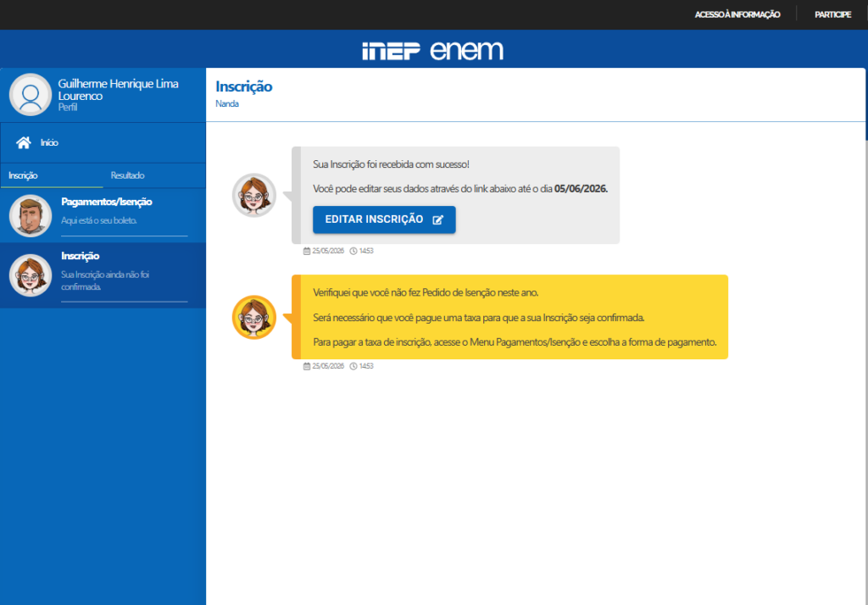Click the Nanda avatar in the sidebar
The width and height of the screenshot is (868, 605).
[x=31, y=275]
